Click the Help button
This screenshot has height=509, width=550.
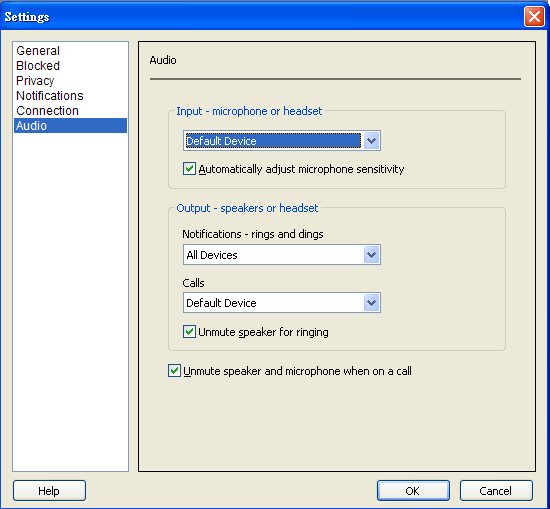[49, 490]
